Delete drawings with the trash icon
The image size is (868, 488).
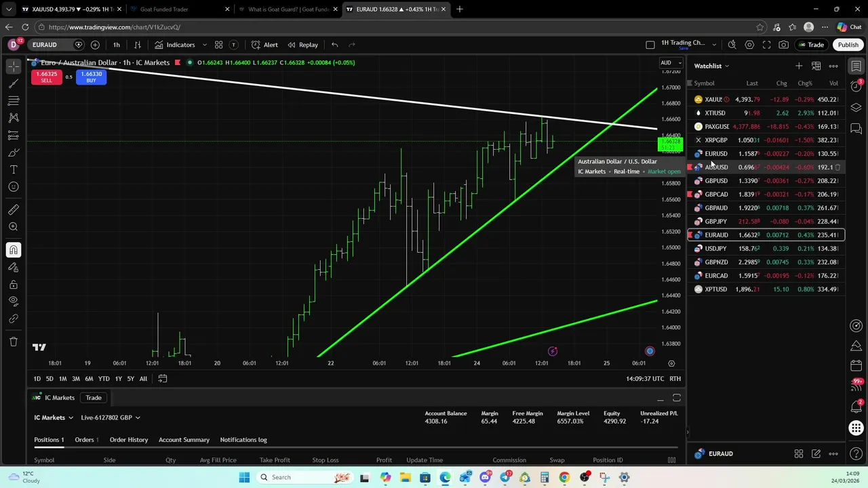[14, 342]
